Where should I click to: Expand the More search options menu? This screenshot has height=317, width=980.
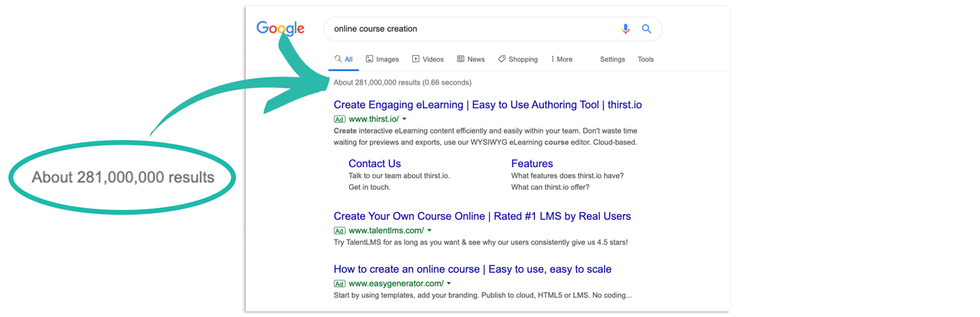pos(561,59)
